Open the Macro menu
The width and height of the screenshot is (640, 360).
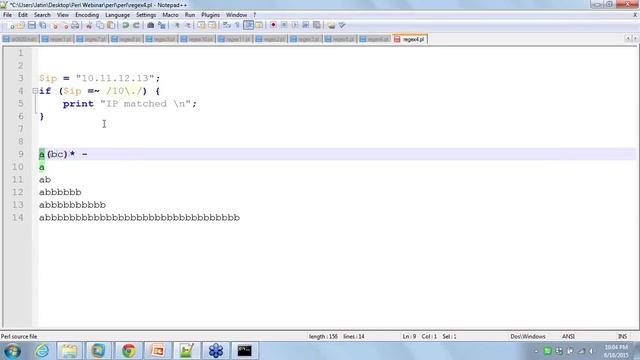coord(170,15)
